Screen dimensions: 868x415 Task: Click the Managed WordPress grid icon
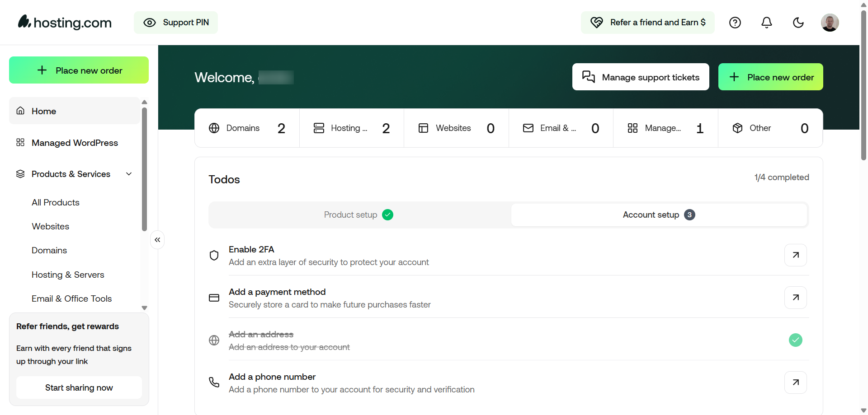[20, 143]
